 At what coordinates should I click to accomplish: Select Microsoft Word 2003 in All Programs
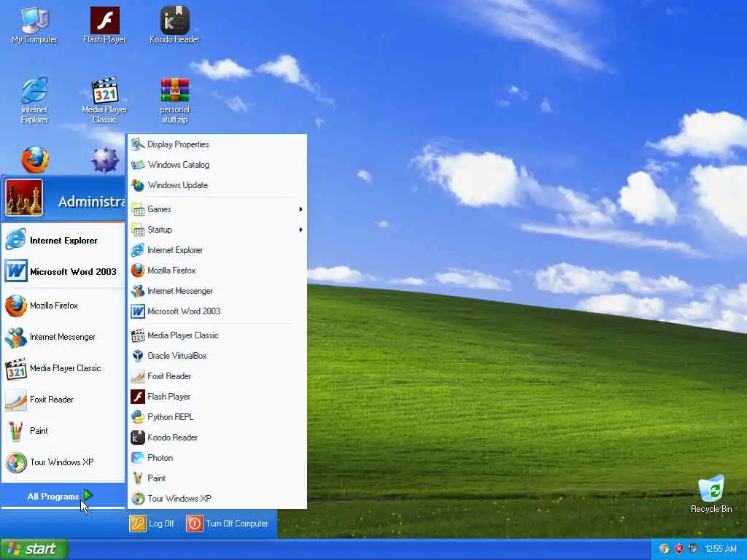point(217,311)
